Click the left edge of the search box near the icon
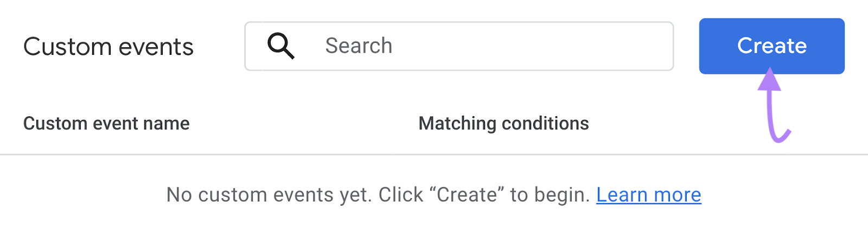This screenshot has height=240, width=868. coord(252,46)
